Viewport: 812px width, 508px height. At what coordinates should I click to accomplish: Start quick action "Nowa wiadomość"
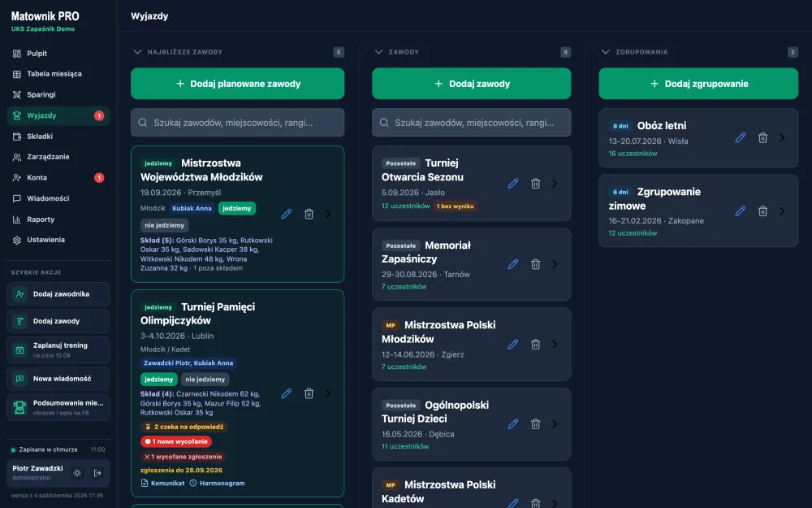58,379
